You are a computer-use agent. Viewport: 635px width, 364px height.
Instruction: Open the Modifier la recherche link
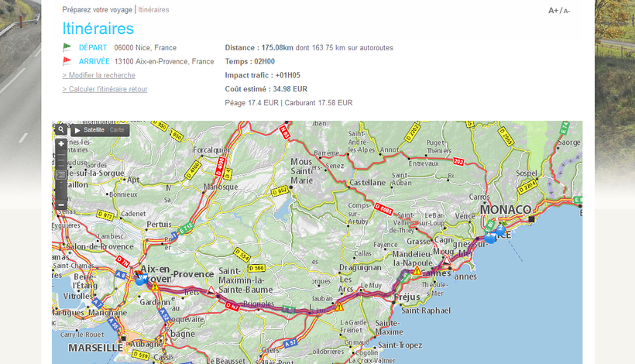click(98, 75)
